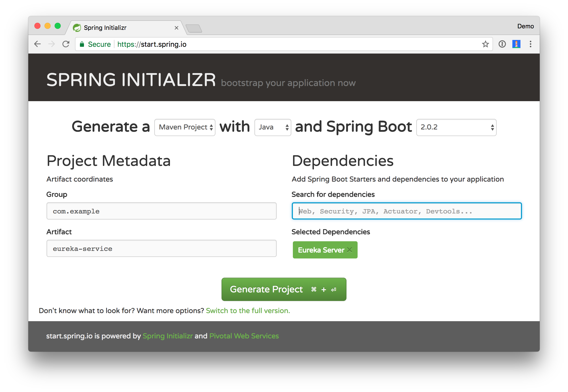The height and width of the screenshot is (392, 568).
Task: Click the lighthouse extension icon
Action: coord(516,44)
